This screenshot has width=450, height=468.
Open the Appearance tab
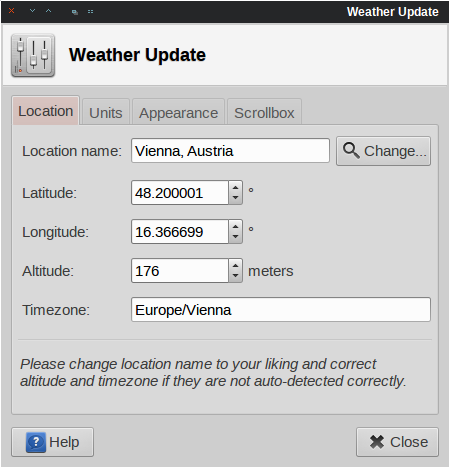pos(178,113)
